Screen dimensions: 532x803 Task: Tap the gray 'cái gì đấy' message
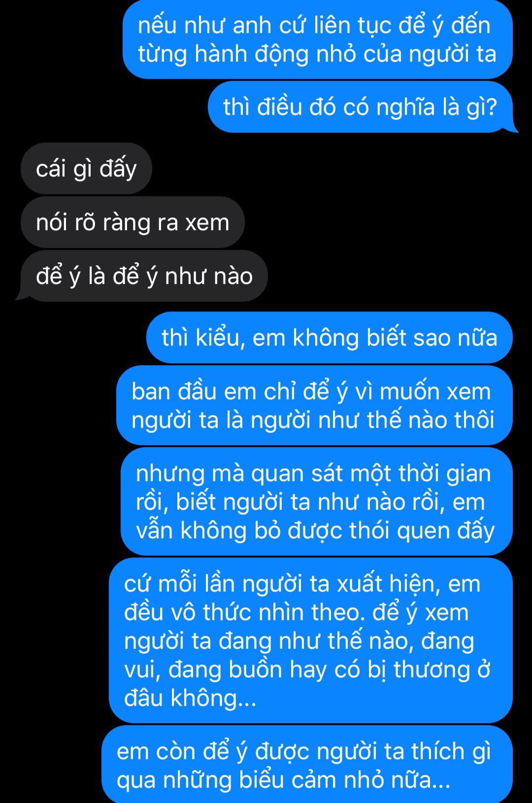[86, 169]
